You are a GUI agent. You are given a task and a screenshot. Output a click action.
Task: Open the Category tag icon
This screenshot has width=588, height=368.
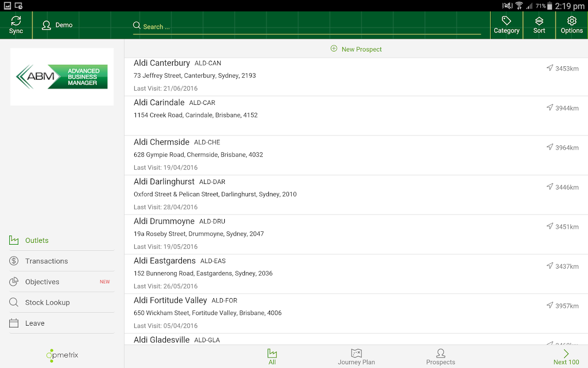coord(507,21)
